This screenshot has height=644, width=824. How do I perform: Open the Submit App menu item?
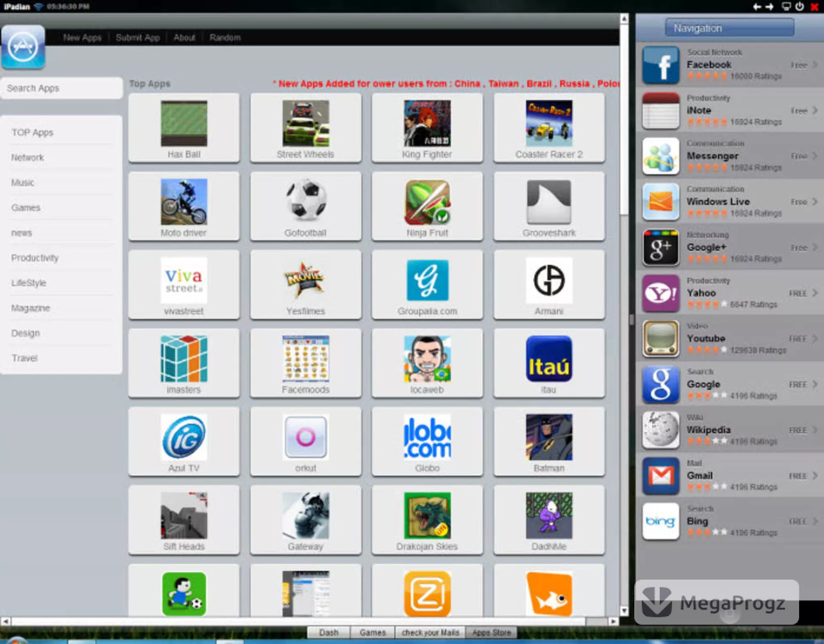tap(138, 38)
